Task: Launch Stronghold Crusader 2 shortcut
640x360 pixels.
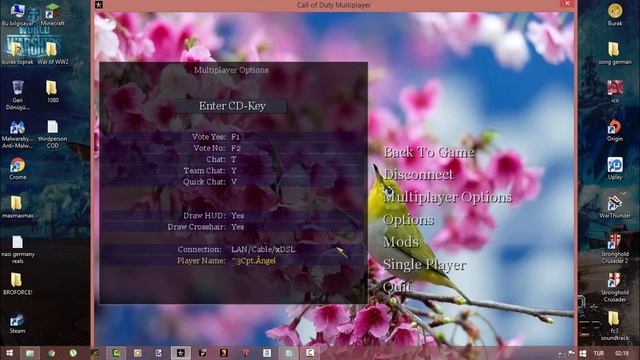Action: tap(615, 248)
